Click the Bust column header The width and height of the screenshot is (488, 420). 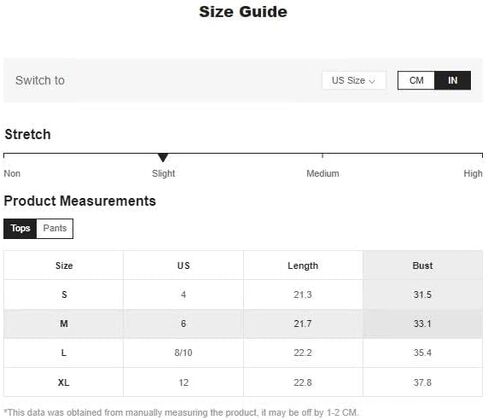422,265
